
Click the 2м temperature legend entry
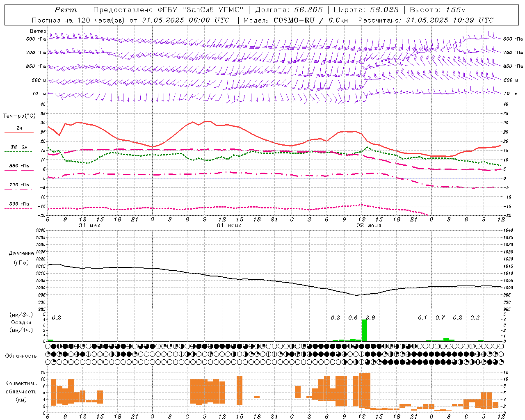coord(19,128)
